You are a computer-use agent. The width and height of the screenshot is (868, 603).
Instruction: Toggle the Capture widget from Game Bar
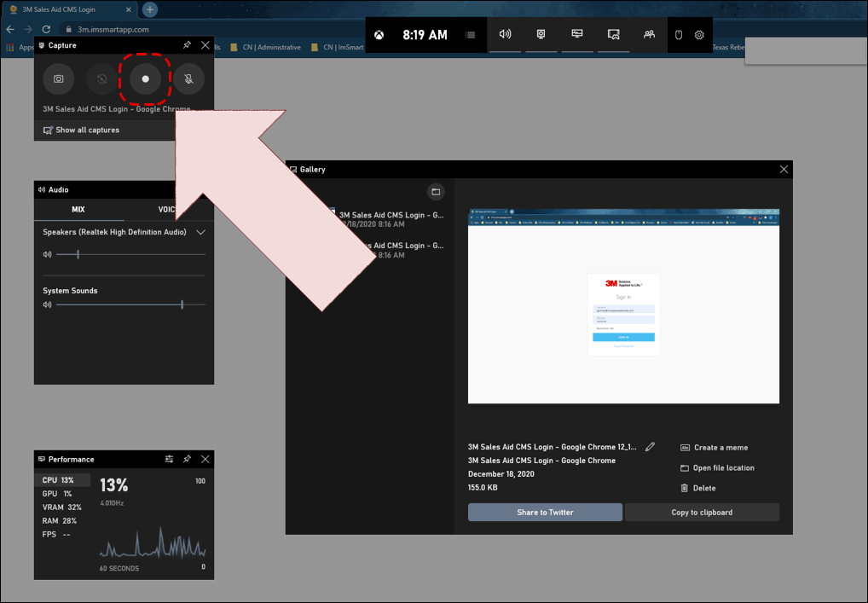coord(541,34)
